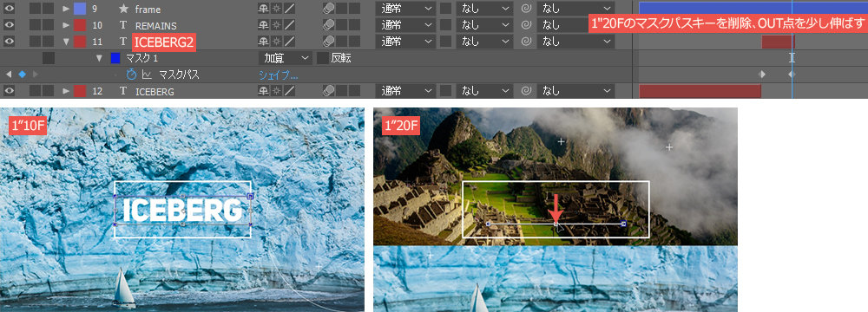Go to the previous mask path keyframe
This screenshot has height=312, width=868.
coord(9,75)
